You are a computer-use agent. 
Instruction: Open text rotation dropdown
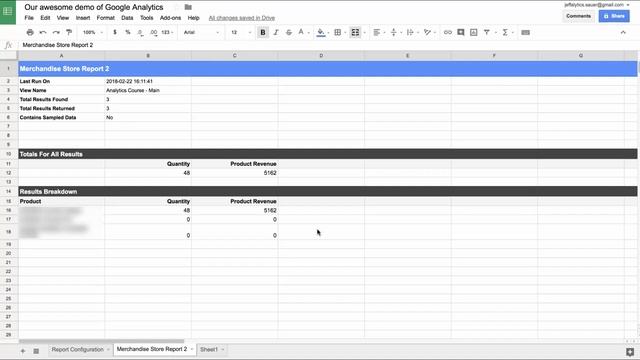coord(429,32)
